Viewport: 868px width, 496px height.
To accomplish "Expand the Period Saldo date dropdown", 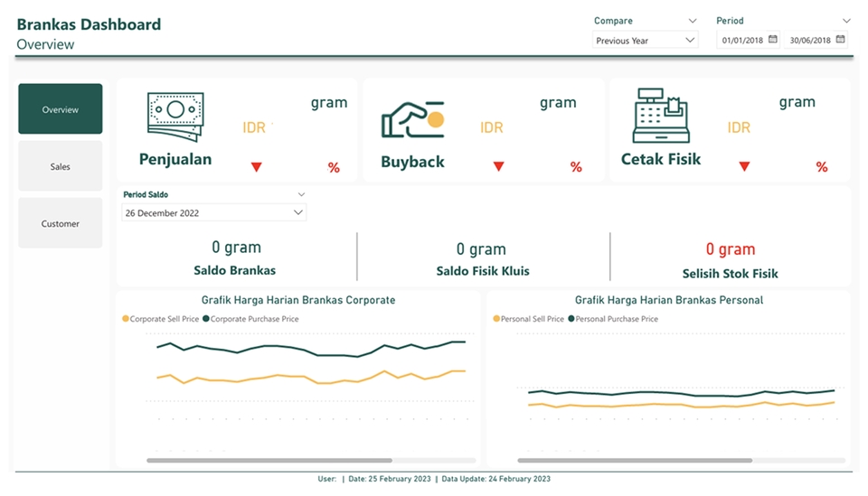I will (298, 213).
